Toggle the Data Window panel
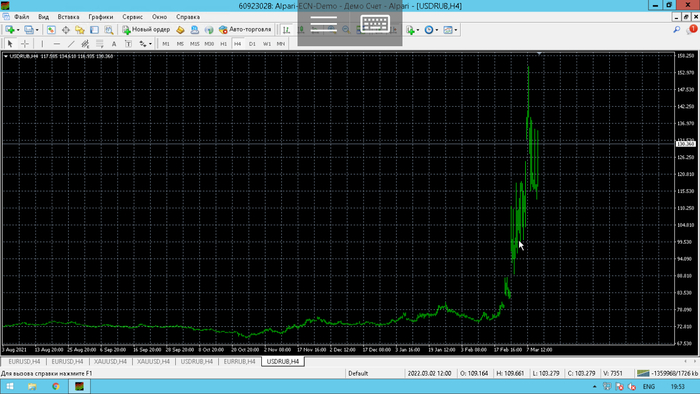Screen dimensions: 700x394 (x=66, y=30)
